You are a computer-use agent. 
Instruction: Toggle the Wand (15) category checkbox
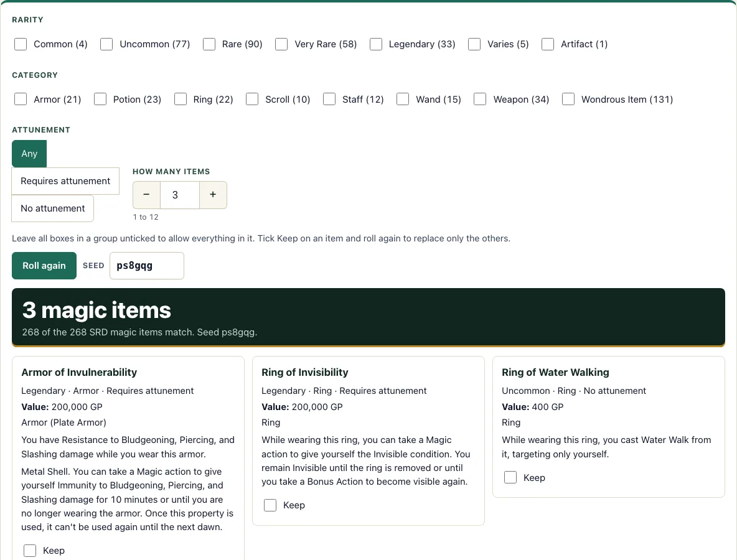tap(403, 99)
